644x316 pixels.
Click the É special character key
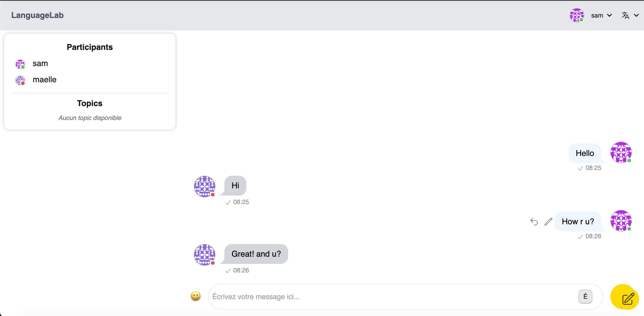click(585, 296)
